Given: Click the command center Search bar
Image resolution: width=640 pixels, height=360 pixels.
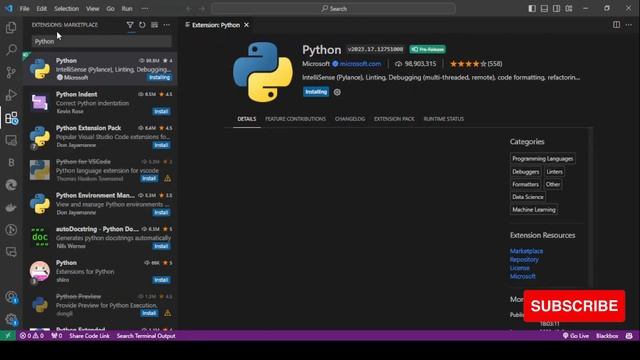Looking at the screenshot, I should [x=333, y=9].
